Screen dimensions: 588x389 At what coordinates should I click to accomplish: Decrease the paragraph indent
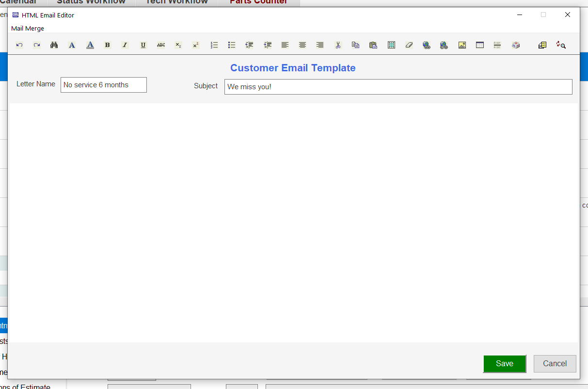(x=250, y=45)
